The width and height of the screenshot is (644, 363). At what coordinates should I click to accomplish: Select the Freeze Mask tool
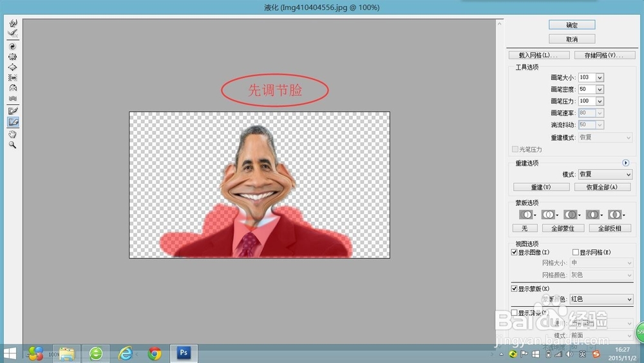click(x=13, y=111)
